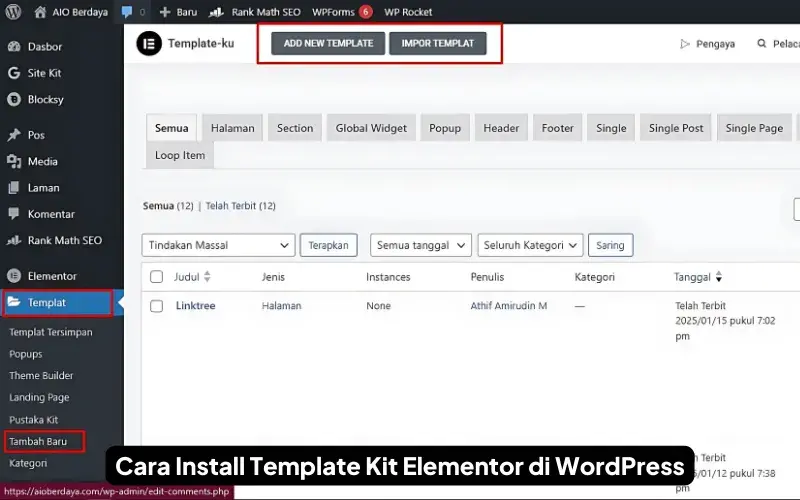This screenshot has width=800, height=500.
Task: Switch to the Popup tab
Action: tap(445, 128)
